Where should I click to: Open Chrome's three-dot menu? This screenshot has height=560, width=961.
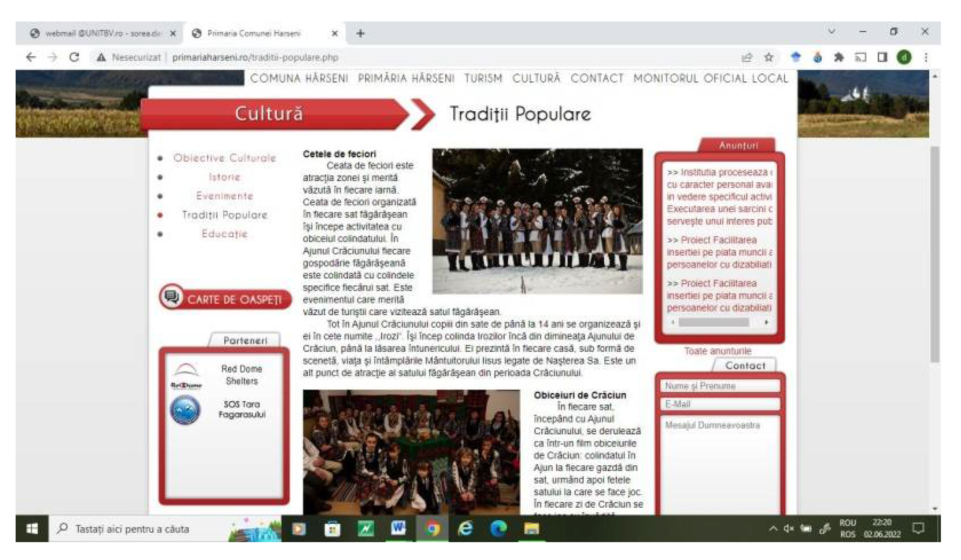pos(926,57)
